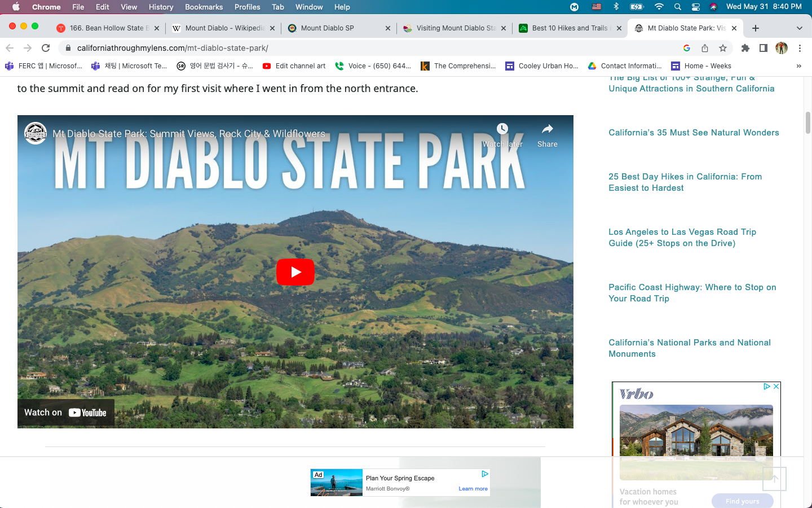
Task: Switch to the 166. Bean Hollow State tab
Action: [108, 28]
